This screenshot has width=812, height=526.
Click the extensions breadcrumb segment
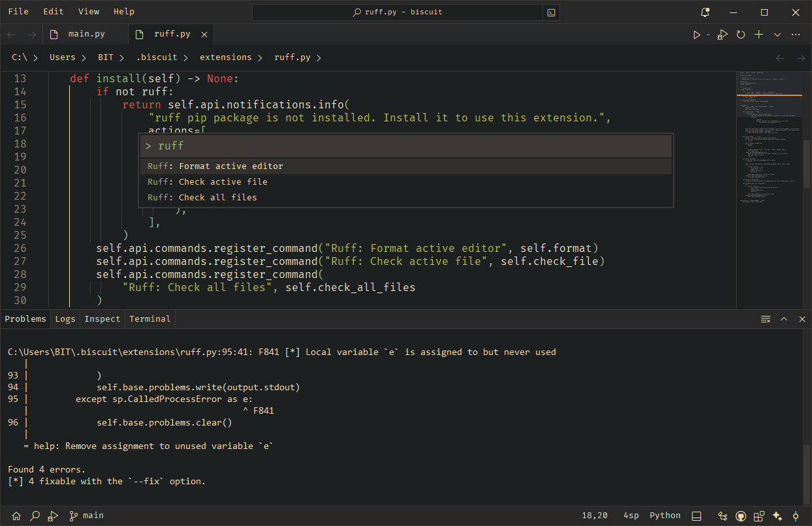click(x=226, y=57)
